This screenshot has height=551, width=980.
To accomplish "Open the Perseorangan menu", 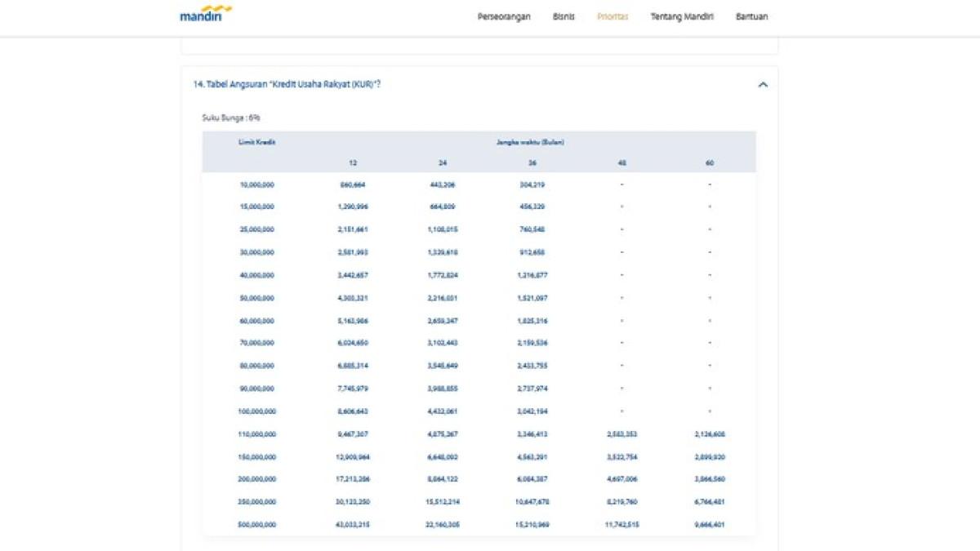I will [x=504, y=16].
